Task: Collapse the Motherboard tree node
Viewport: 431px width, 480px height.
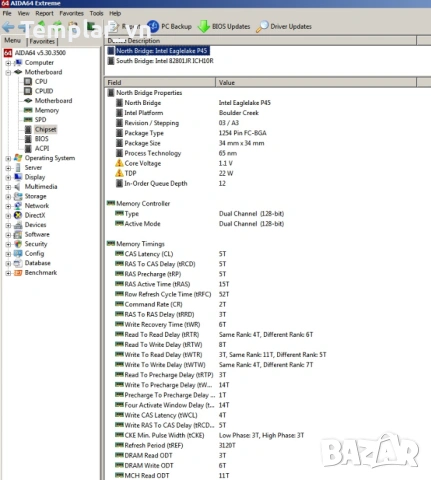Action: (8, 72)
